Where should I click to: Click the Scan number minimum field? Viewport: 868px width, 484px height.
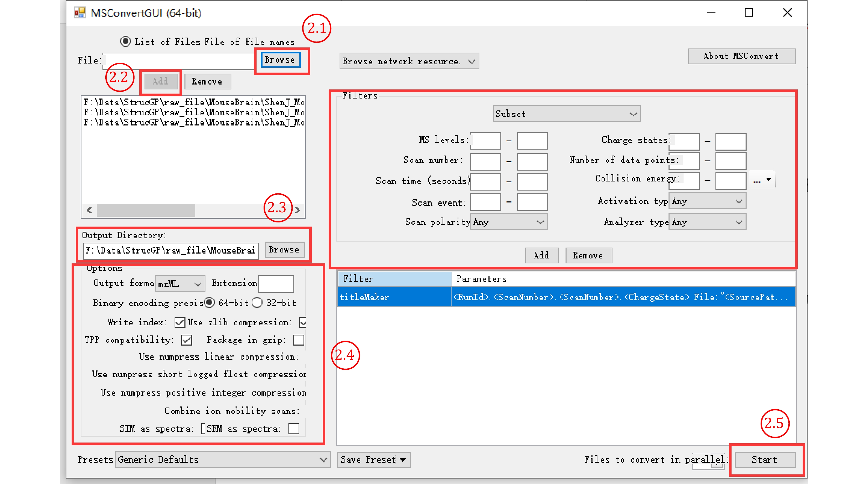486,161
